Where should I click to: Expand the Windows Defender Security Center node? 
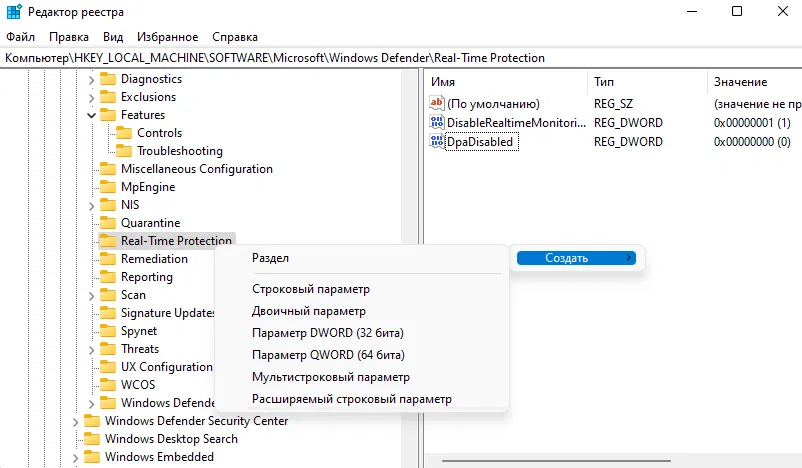coord(75,421)
